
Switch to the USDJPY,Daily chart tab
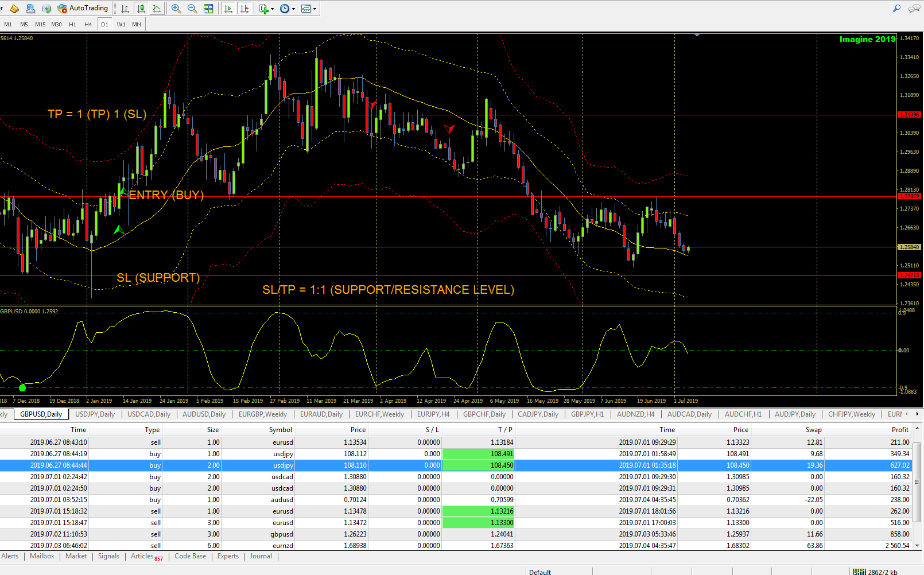pos(95,414)
